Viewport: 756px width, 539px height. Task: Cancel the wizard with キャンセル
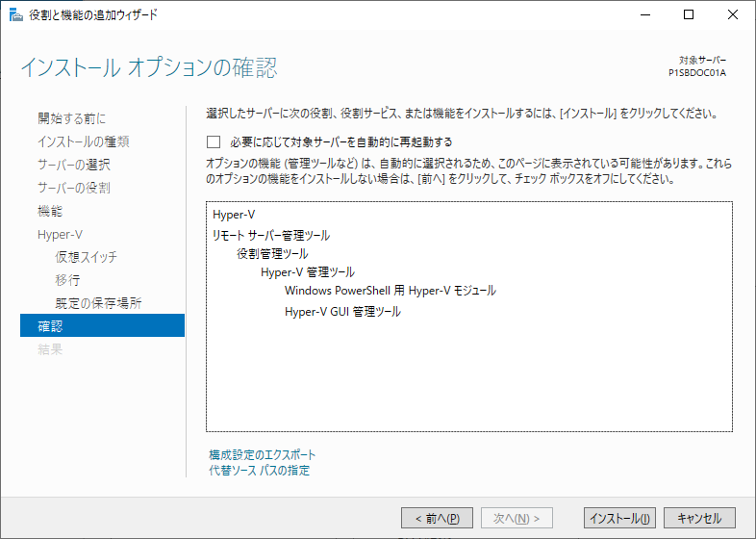[x=699, y=518]
